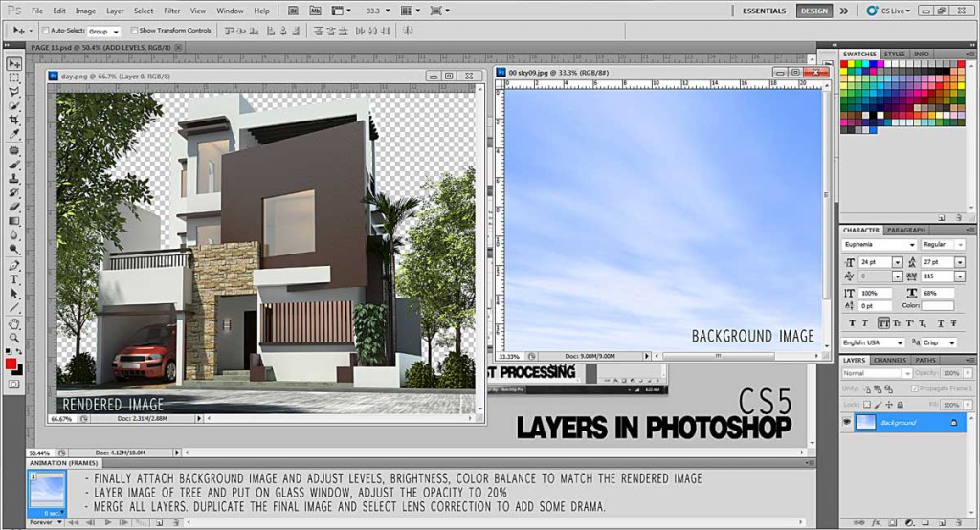Open the Image menu
This screenshot has height=530, width=980.
pyautogui.click(x=85, y=11)
